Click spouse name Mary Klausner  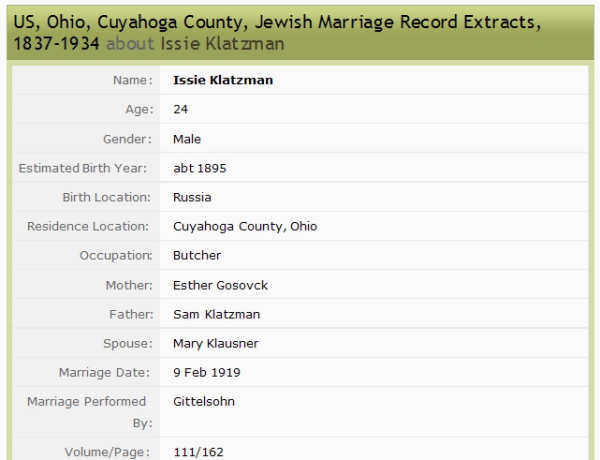pos(216,343)
